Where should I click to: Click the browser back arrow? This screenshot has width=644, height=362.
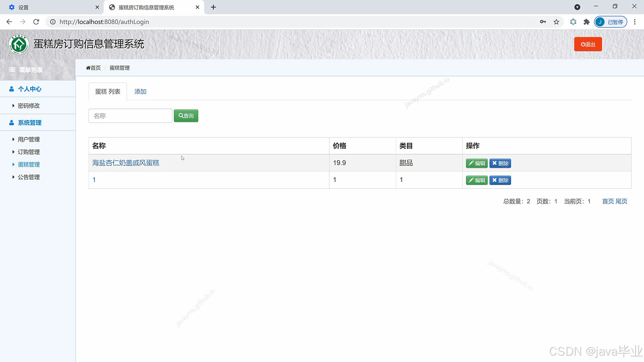(9, 22)
